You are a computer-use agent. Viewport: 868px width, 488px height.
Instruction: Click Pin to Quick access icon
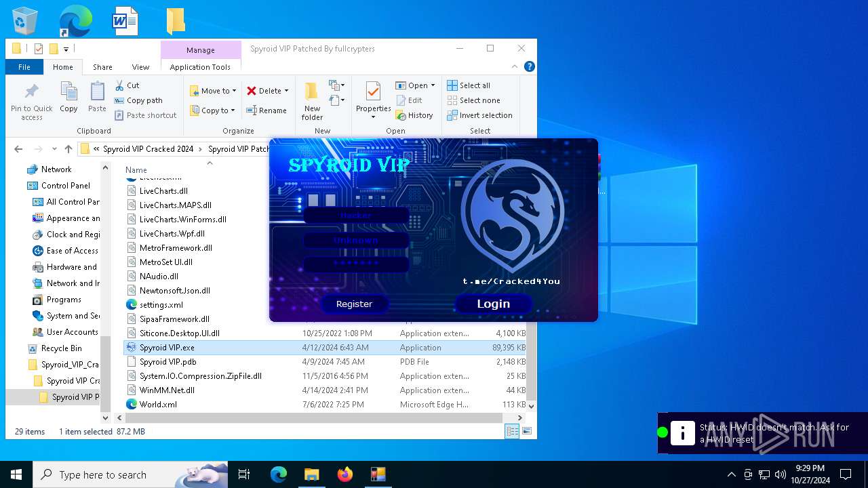coord(31,91)
